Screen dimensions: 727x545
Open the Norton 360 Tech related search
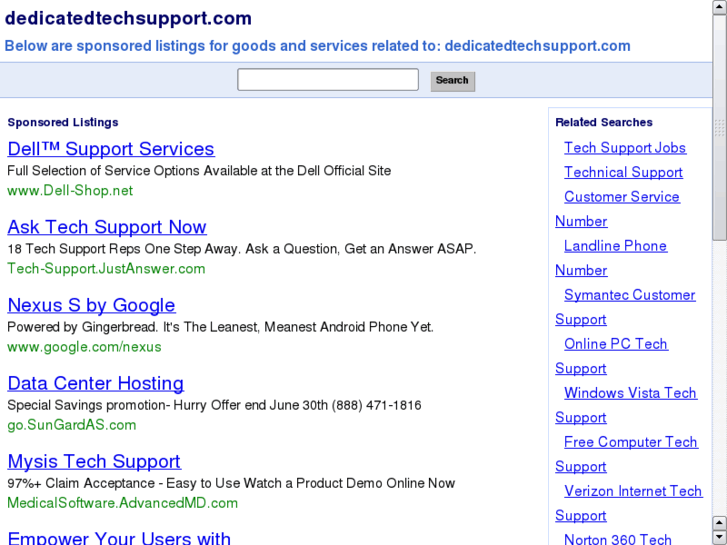[618, 539]
